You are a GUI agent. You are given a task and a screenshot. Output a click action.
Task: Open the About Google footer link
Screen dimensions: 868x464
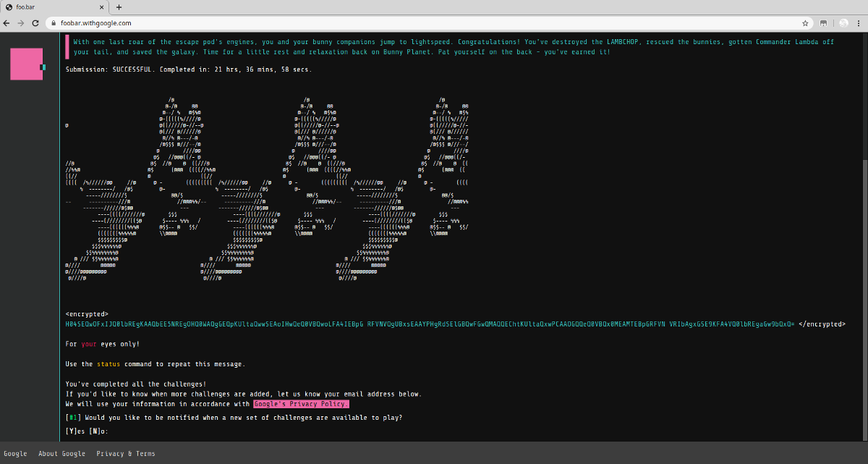[x=62, y=454]
